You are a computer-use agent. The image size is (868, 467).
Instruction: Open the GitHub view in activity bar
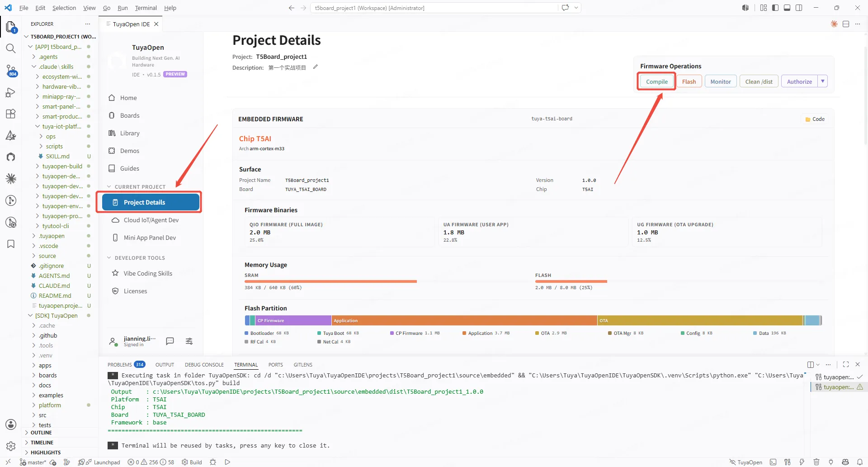(x=11, y=157)
